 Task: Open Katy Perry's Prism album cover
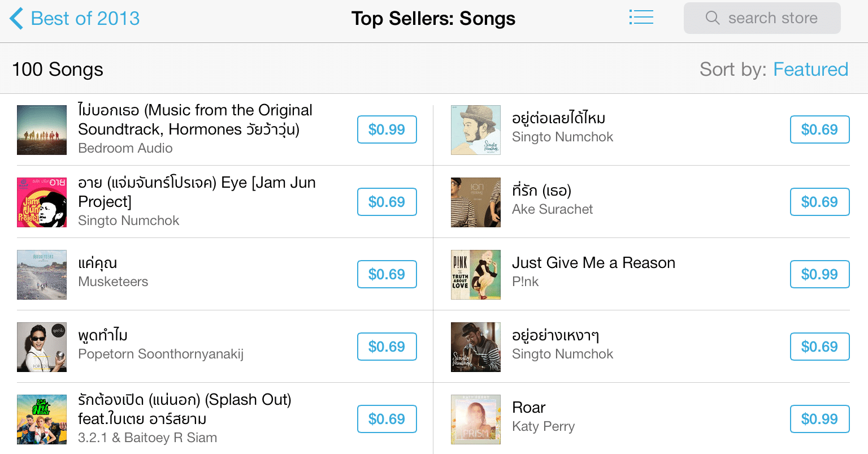tap(476, 420)
